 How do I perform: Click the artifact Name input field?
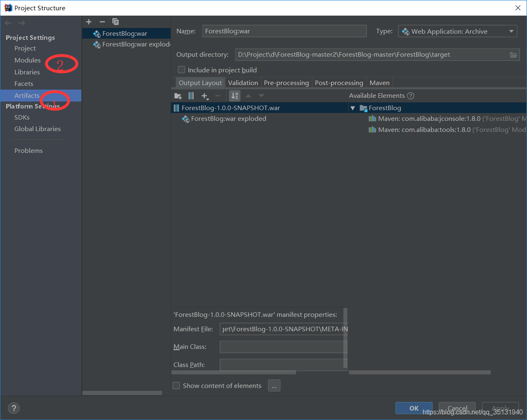pyautogui.click(x=284, y=31)
